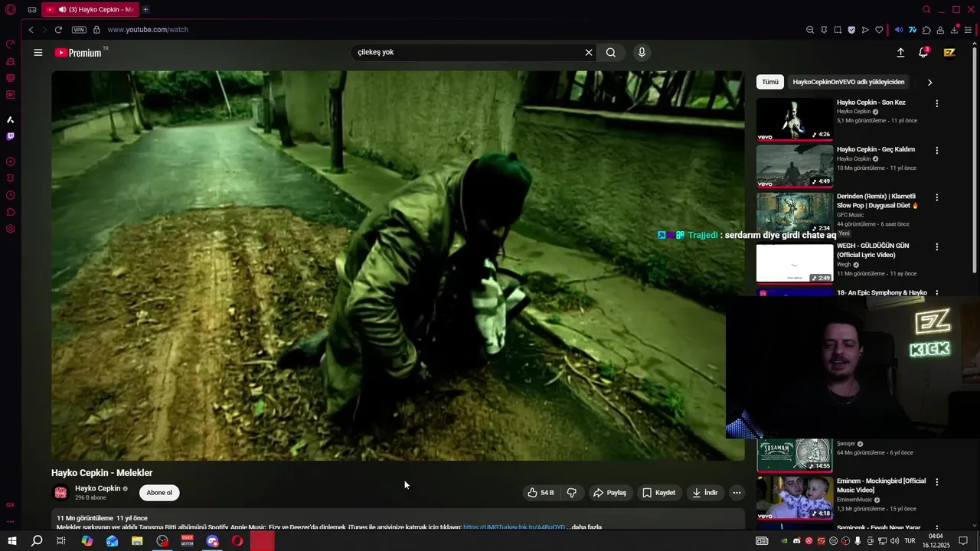The width and height of the screenshot is (980, 551).
Task: Open Pinboards pin icon in toolbar
Action: click(x=824, y=30)
